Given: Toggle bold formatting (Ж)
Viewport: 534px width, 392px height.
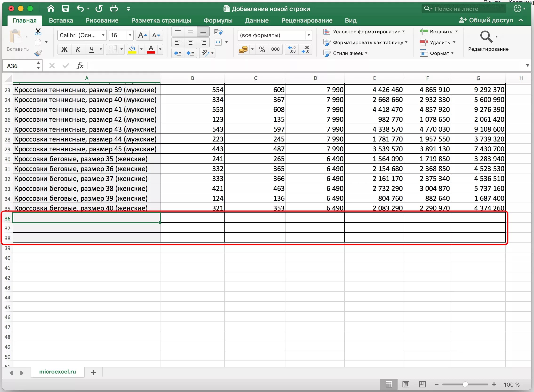Looking at the screenshot, I should point(64,49).
